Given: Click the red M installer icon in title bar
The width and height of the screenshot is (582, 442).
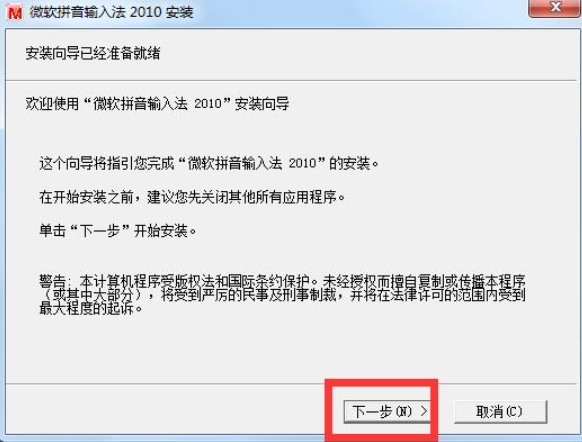Looking at the screenshot, I should click(x=15, y=13).
